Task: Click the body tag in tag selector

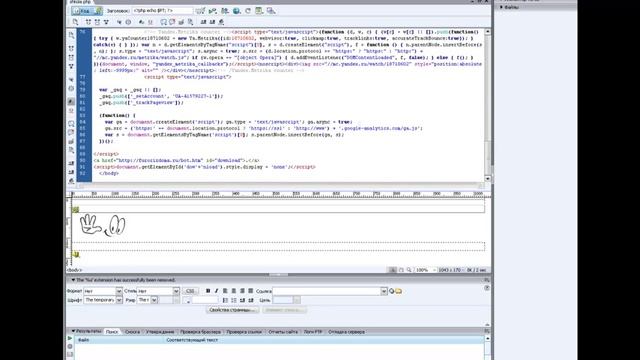Action: [74, 270]
